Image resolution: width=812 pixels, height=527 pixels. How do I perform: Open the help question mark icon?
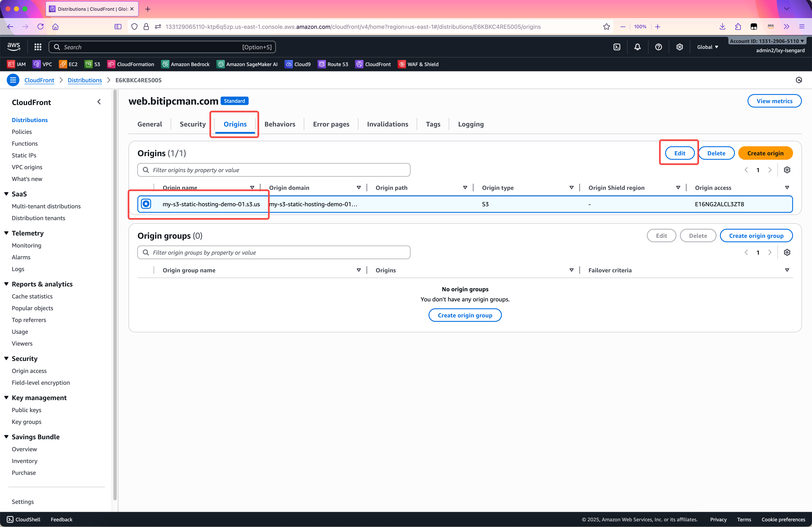tap(658, 47)
